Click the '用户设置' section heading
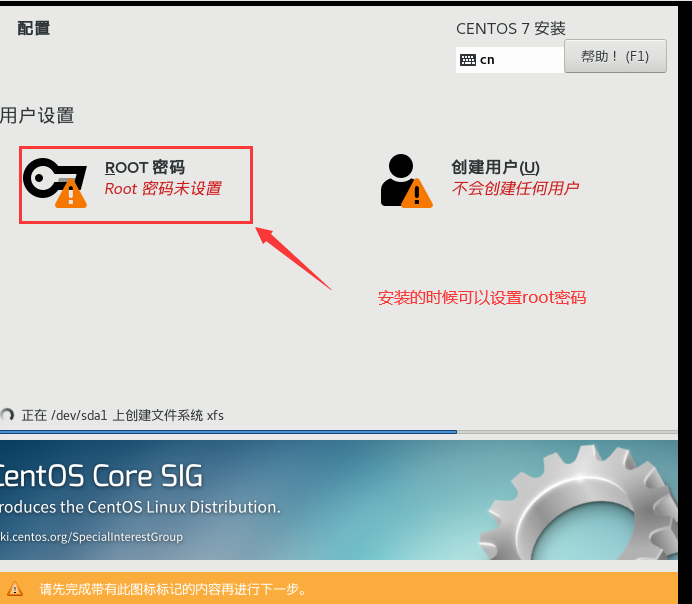This screenshot has width=692, height=604. tap(37, 116)
